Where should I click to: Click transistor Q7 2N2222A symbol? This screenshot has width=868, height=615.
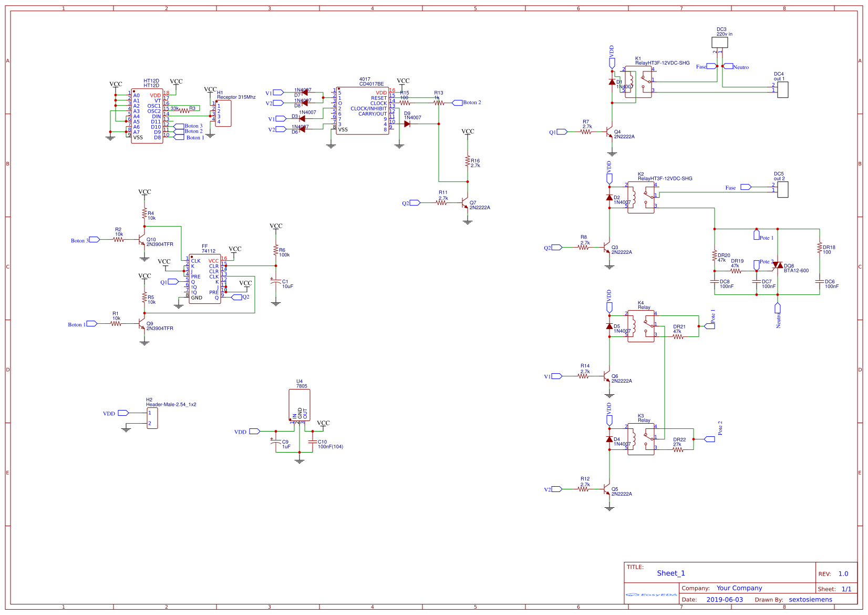[x=464, y=203]
